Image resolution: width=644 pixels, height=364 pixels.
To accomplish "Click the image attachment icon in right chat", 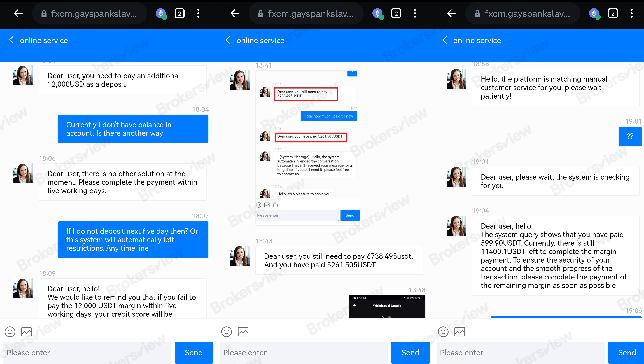I will tap(460, 332).
